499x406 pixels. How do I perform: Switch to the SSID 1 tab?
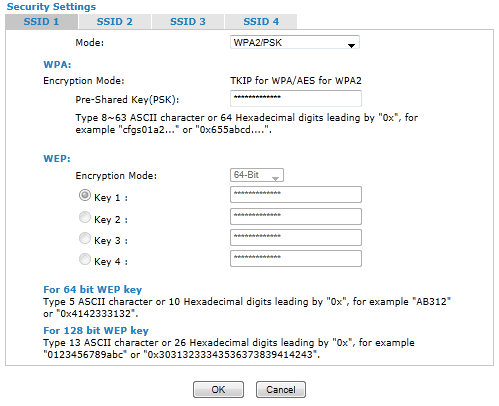pyautogui.click(x=41, y=22)
